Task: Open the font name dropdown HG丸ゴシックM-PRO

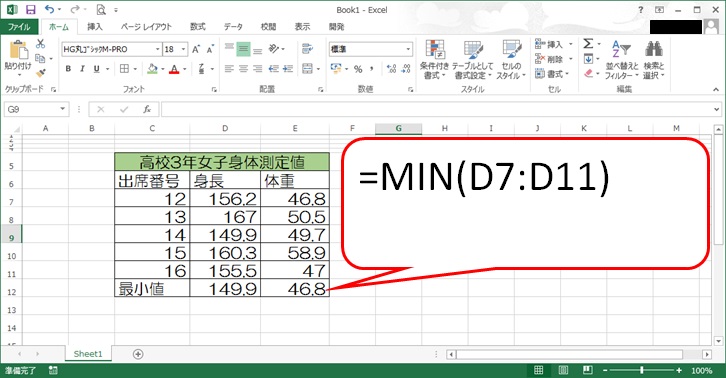Action: pyautogui.click(x=157, y=49)
